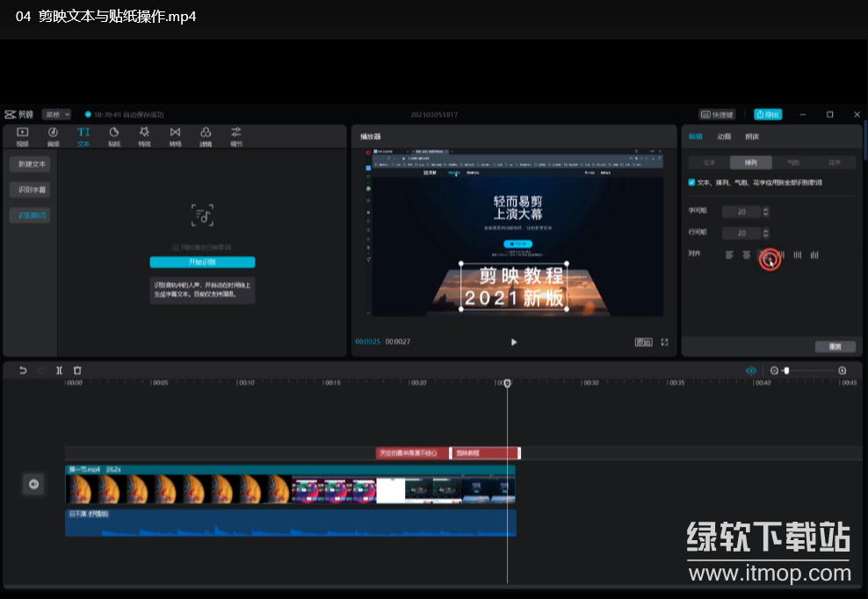
Task: Click the 导出 export button
Action: 768,114
